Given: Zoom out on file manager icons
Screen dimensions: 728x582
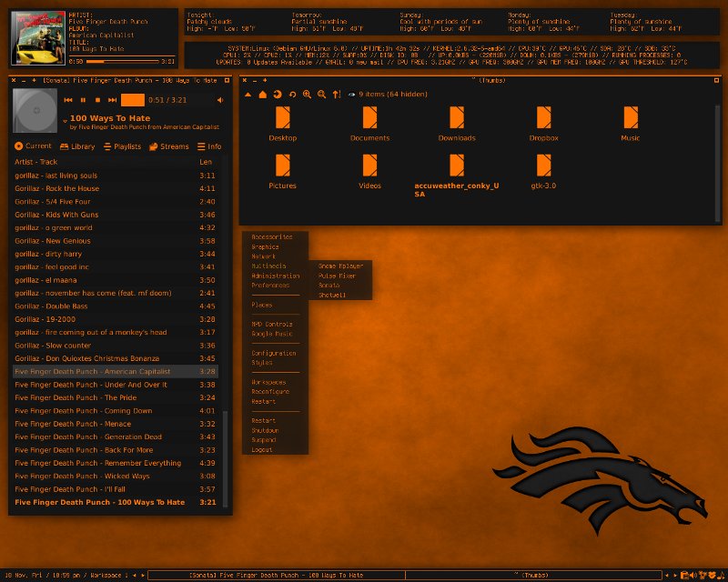Looking at the screenshot, I should coord(322,95).
